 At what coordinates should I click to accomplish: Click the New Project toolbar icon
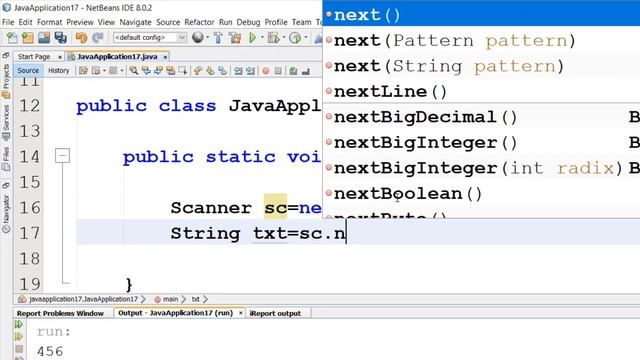click(x=28, y=38)
